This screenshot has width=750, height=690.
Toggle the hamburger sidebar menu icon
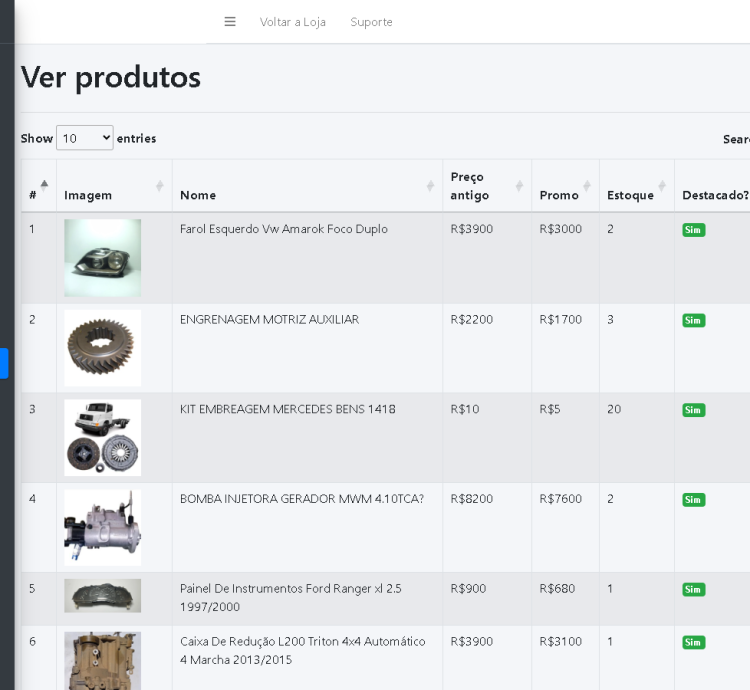230,22
